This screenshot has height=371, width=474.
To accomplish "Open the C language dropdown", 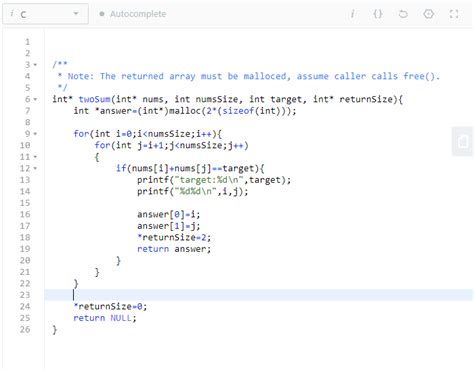I will coord(45,14).
